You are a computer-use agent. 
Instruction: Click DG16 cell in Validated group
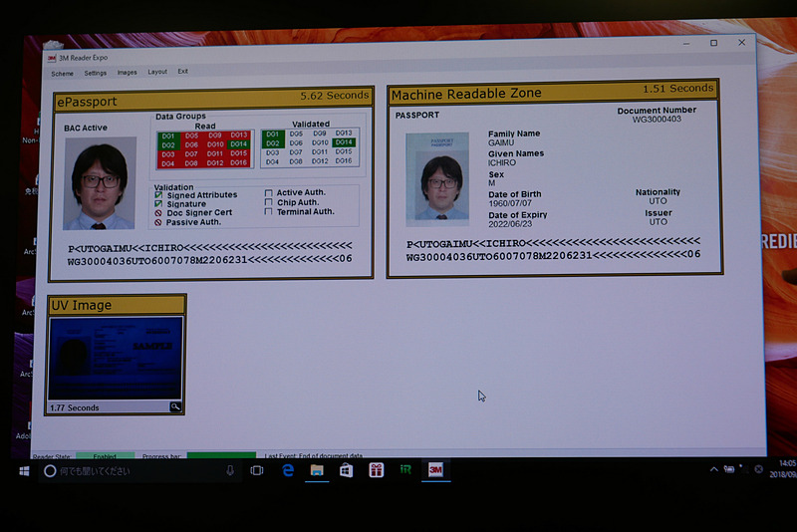pyautogui.click(x=344, y=160)
